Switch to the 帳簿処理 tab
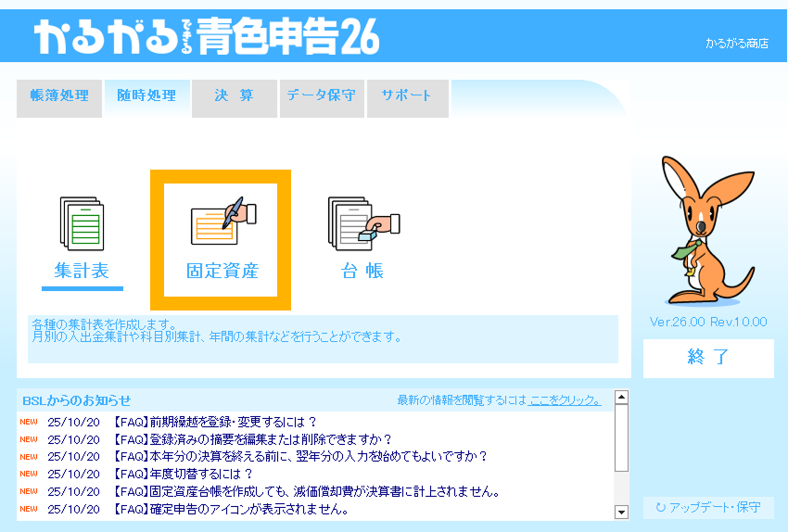788x532 pixels. [x=59, y=96]
